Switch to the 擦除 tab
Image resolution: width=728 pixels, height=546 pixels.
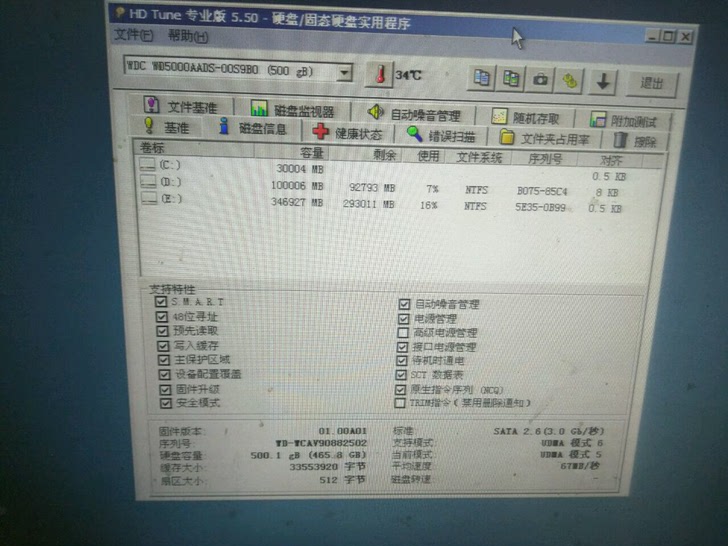(x=635, y=141)
